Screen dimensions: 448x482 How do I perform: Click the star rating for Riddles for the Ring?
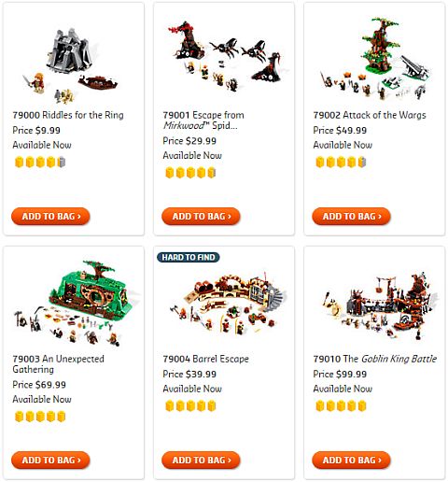40,163
